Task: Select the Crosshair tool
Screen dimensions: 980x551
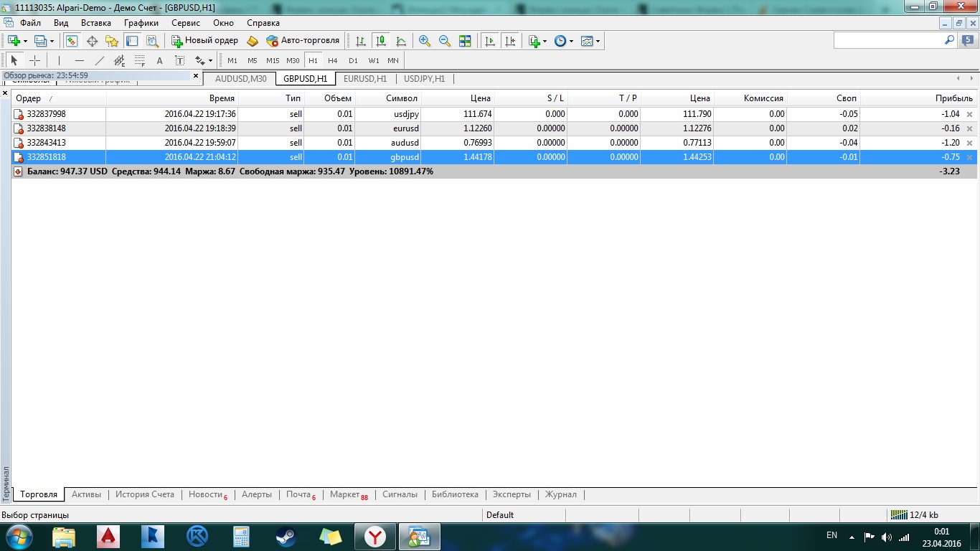Action: point(34,60)
